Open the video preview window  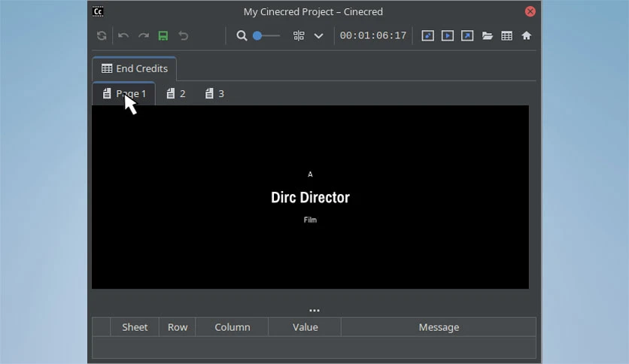point(448,35)
